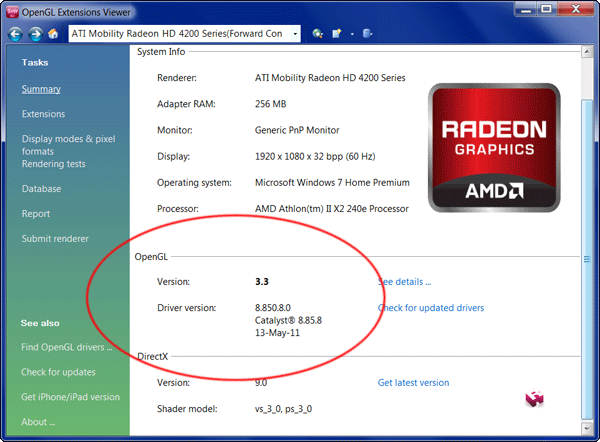Open Rendering tests
Image resolution: width=600 pixels, height=442 pixels.
pyautogui.click(x=53, y=164)
